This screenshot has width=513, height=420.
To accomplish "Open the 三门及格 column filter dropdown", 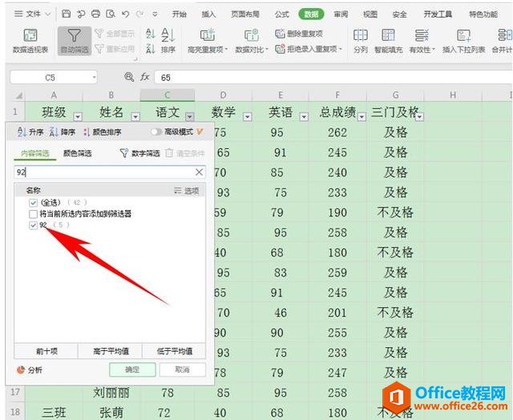I will point(419,116).
